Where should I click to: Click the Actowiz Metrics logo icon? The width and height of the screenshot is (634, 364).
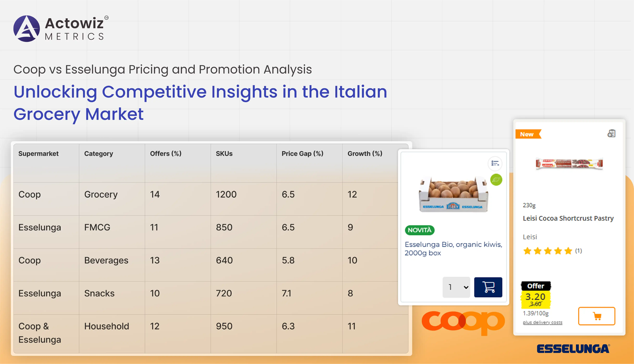point(27,29)
